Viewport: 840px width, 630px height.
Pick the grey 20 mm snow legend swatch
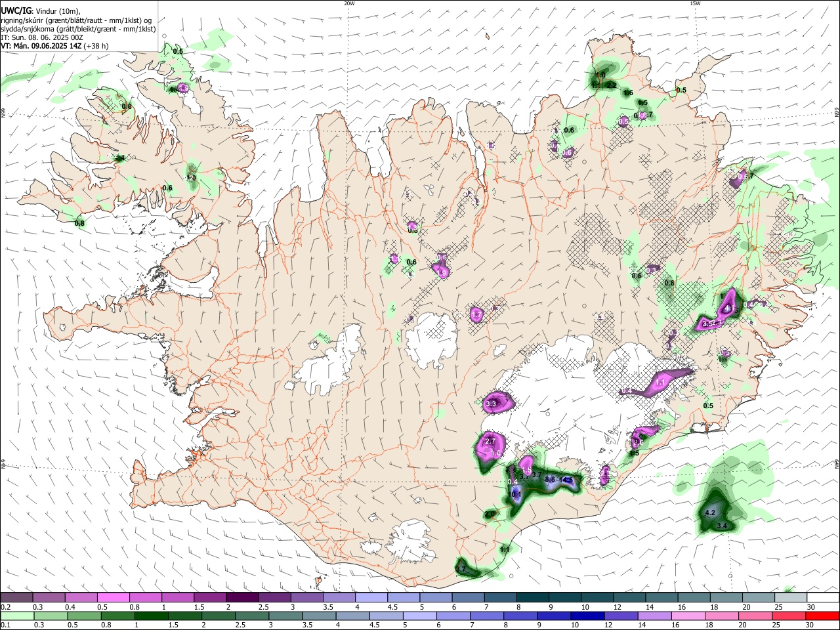click(759, 598)
